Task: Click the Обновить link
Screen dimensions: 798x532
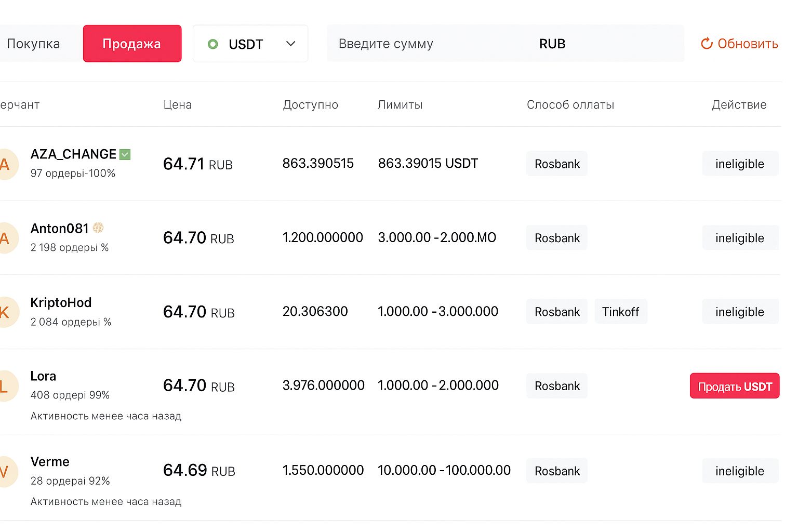Action: pos(747,44)
